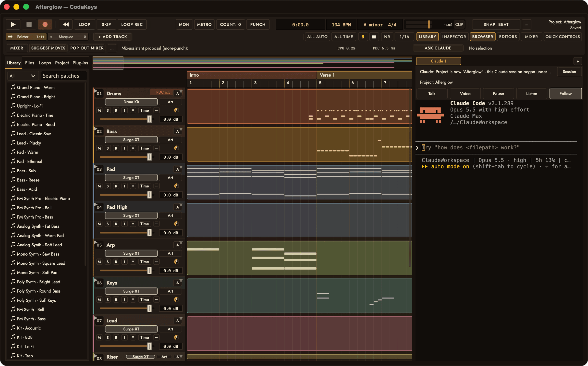This screenshot has height=366, width=588.
Task: Toggle input monitor on Arp track
Action: pos(124,262)
